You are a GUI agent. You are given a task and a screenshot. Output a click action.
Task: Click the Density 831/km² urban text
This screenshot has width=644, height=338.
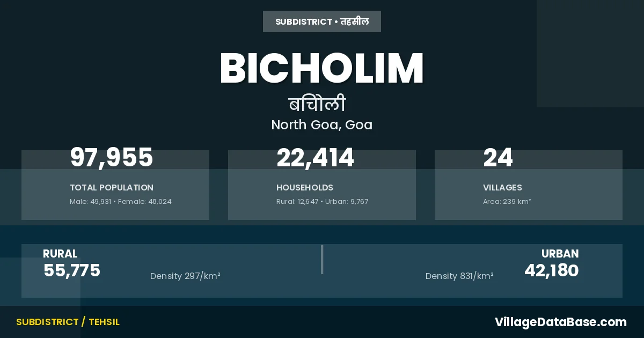(x=459, y=276)
